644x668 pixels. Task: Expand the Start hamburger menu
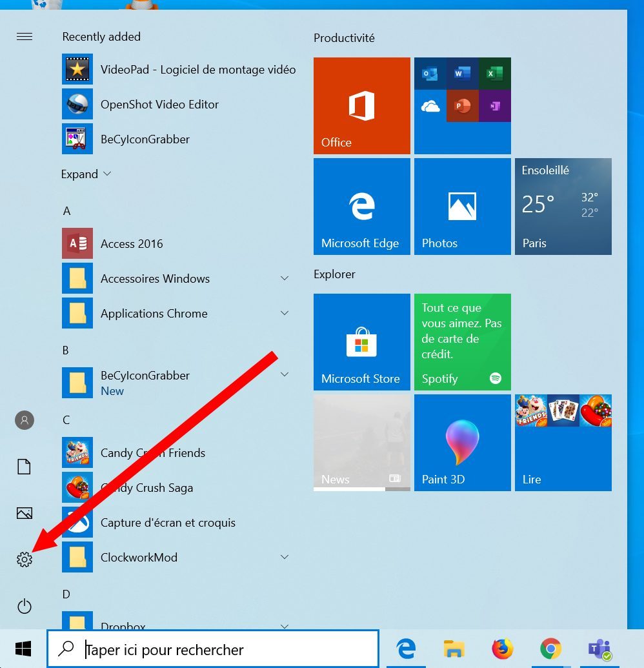coord(25,37)
